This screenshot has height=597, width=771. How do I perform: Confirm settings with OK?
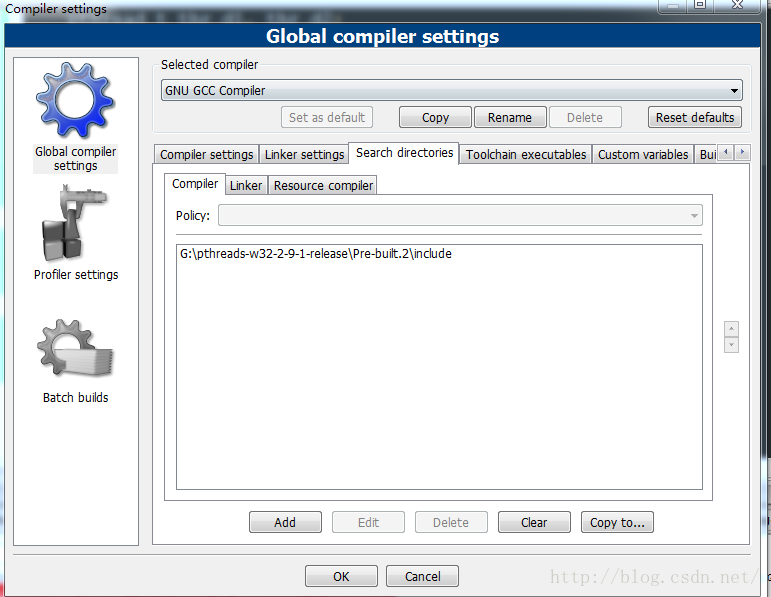click(341, 576)
